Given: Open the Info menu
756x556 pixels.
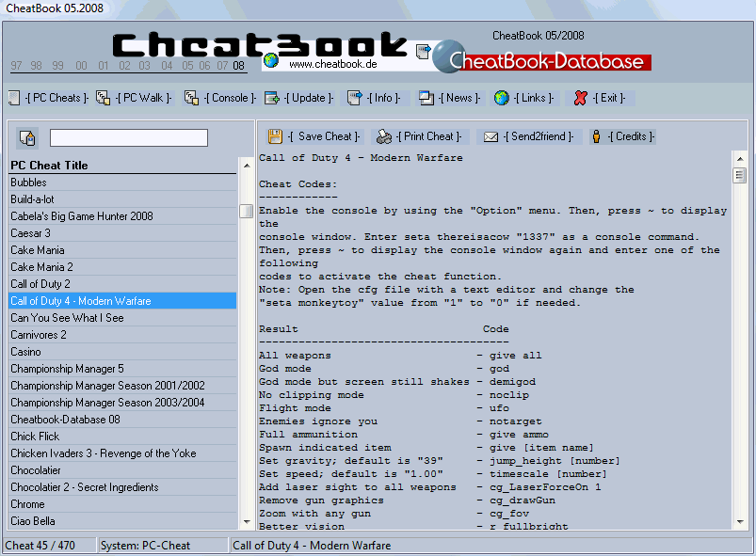Looking at the screenshot, I should click(383, 98).
